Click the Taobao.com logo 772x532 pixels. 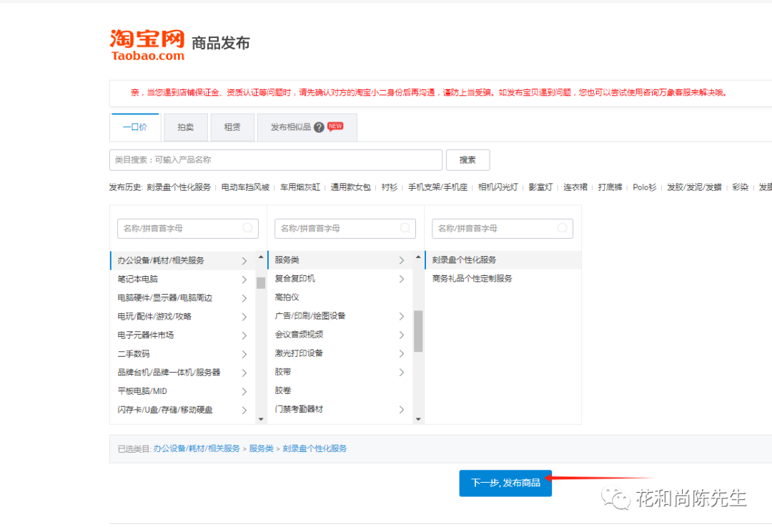[145, 43]
